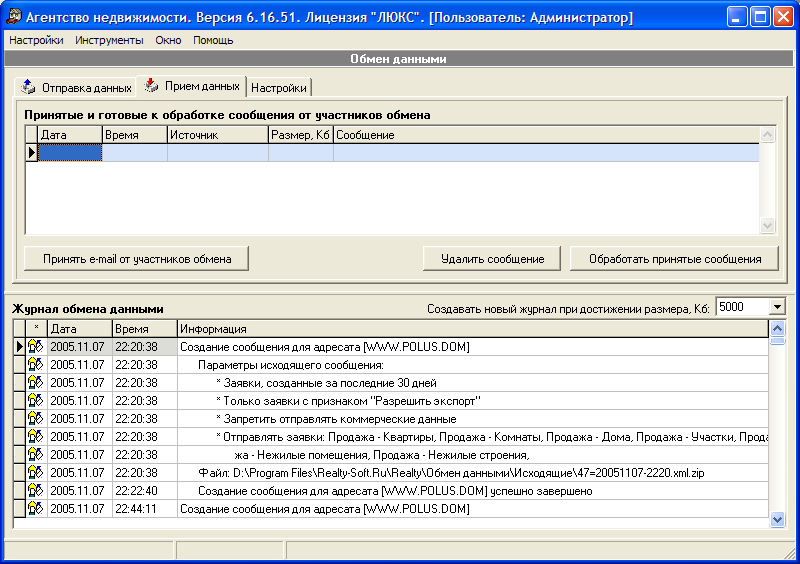Click the row pointer in the first journal row
Image resolution: width=800 pixels, height=564 pixels.
point(19,347)
